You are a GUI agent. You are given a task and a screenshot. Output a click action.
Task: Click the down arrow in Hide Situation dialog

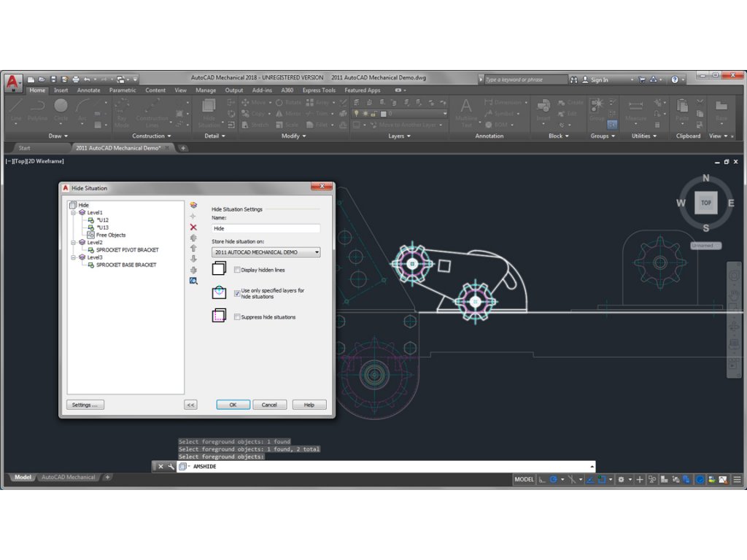pyautogui.click(x=193, y=259)
